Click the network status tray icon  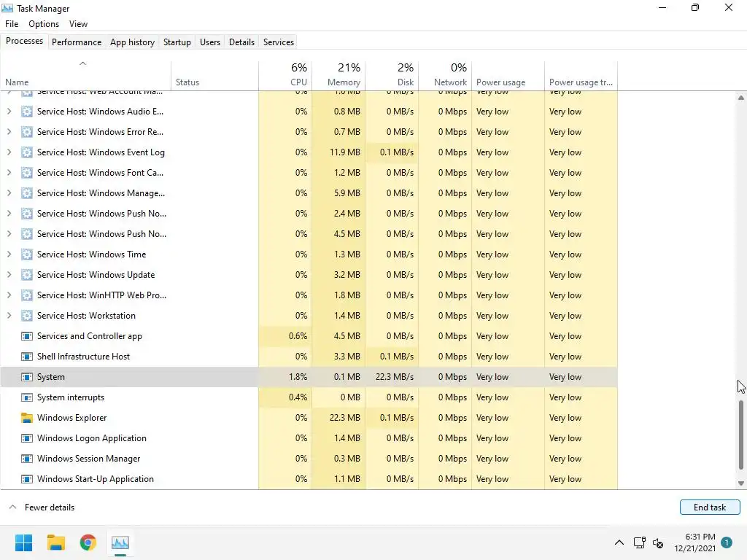639,542
